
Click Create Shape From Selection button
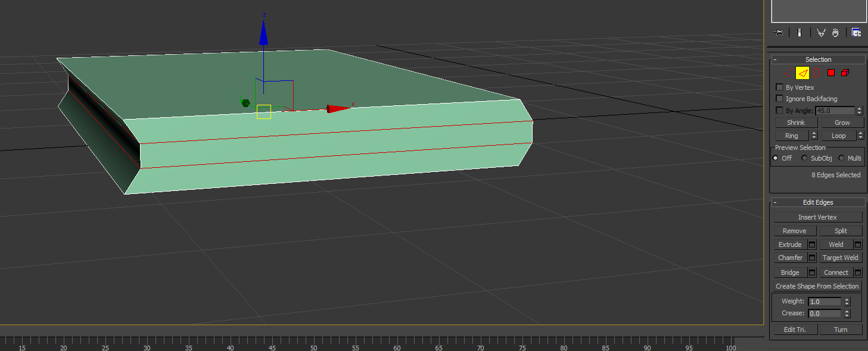(817, 286)
